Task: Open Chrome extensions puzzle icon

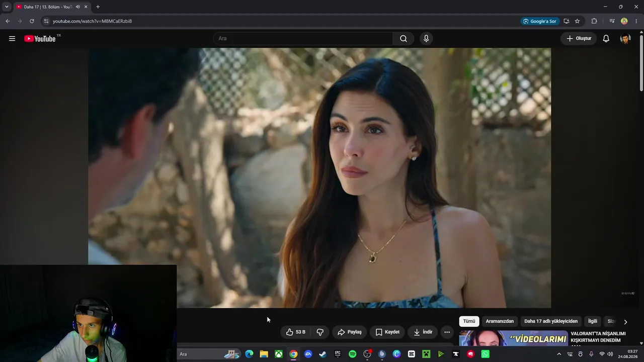Action: pyautogui.click(x=594, y=21)
